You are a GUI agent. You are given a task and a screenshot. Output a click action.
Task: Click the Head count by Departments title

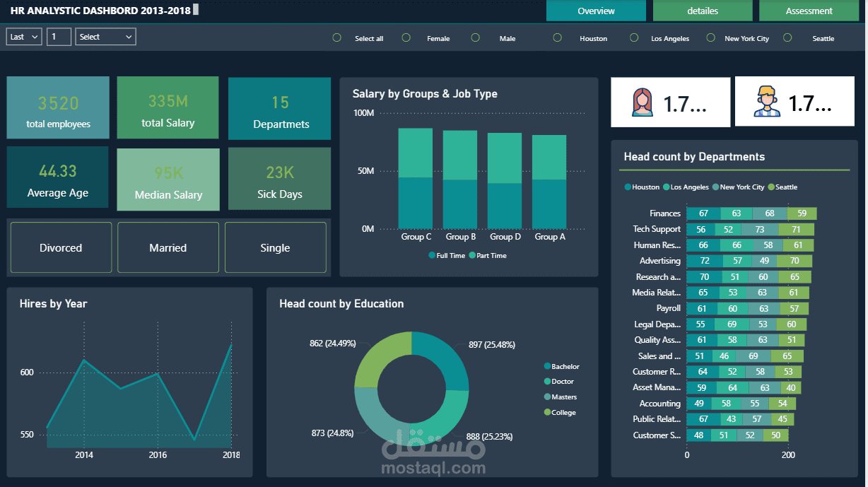point(694,157)
